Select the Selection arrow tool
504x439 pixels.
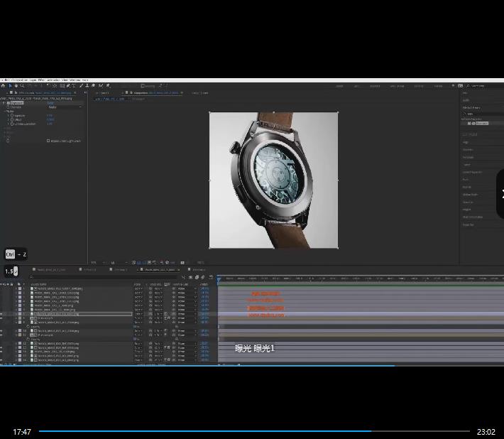coord(10,86)
